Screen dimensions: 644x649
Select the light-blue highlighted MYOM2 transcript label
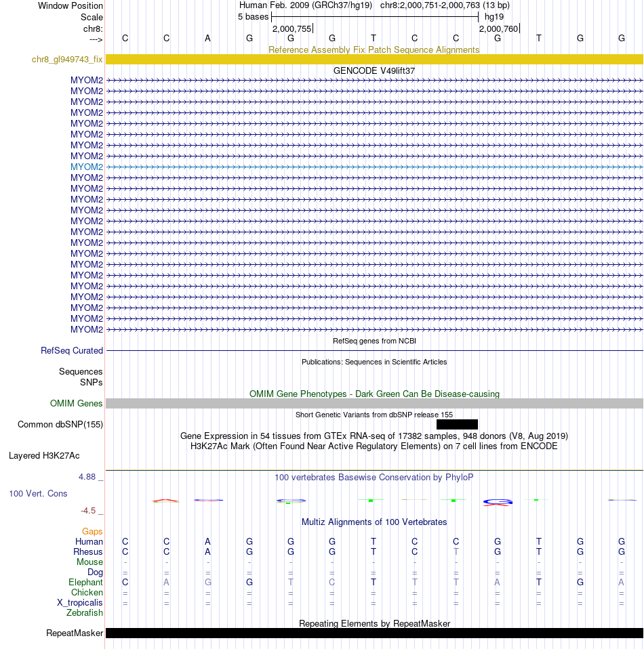click(x=87, y=167)
